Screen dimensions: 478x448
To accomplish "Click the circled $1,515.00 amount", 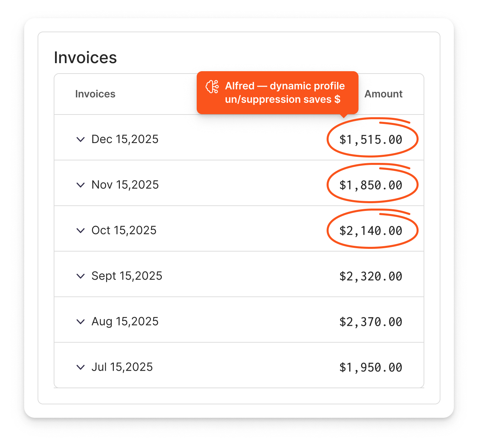I will click(371, 140).
